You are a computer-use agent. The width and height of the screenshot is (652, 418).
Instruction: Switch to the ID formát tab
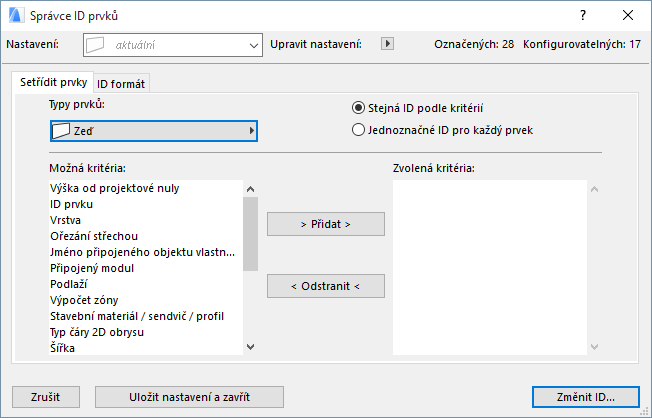click(x=122, y=83)
